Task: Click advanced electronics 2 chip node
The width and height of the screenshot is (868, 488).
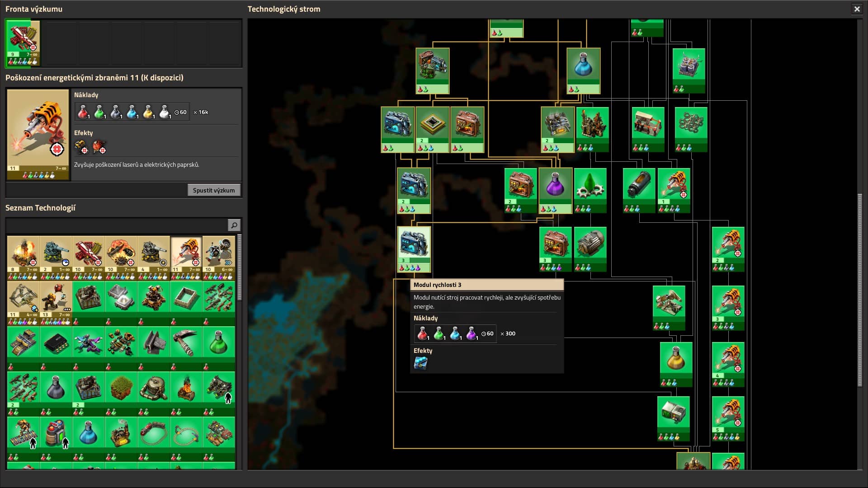Action: click(x=433, y=130)
